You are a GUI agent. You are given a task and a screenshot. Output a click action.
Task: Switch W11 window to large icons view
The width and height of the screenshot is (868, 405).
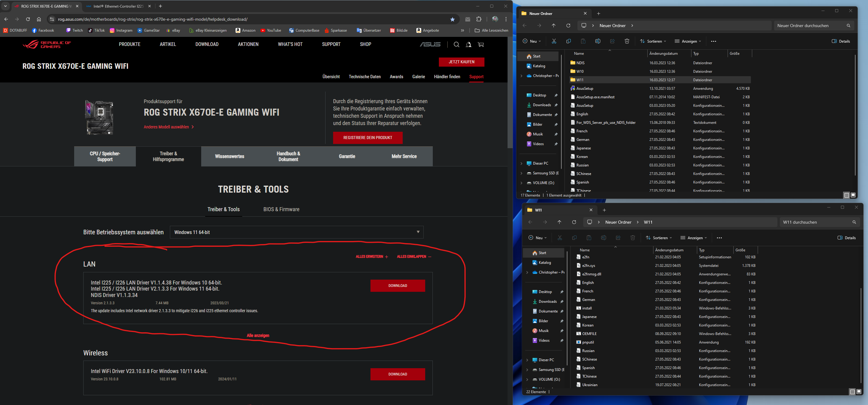(x=859, y=392)
